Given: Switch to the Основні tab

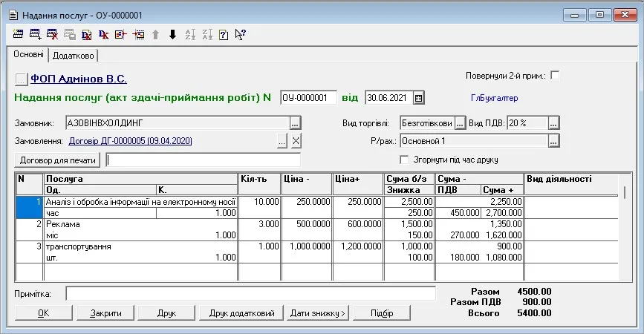Looking at the screenshot, I should 28,54.
